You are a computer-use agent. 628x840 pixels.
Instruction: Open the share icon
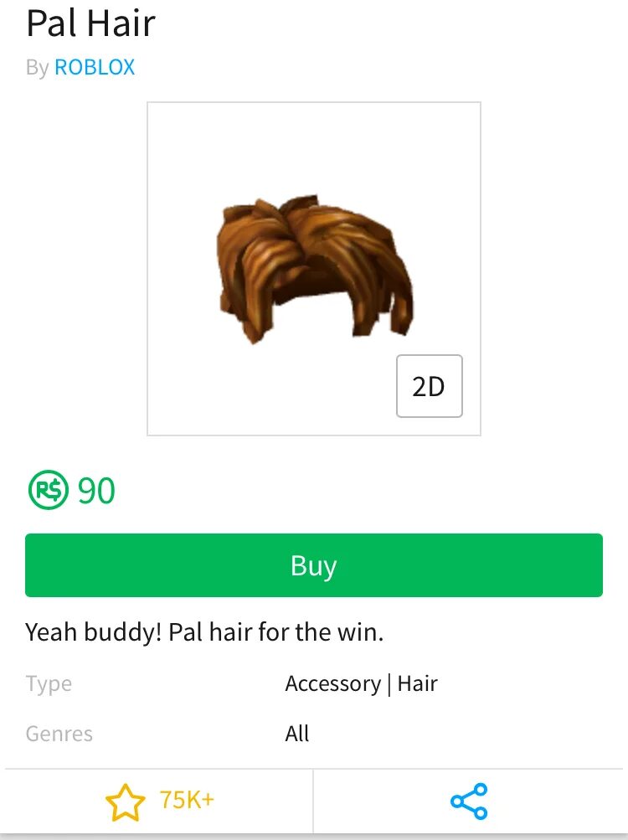click(470, 801)
